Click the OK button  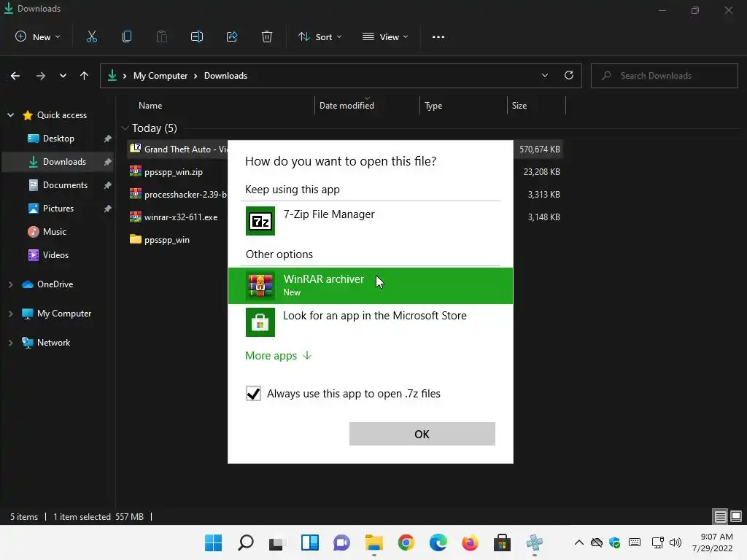(x=422, y=434)
